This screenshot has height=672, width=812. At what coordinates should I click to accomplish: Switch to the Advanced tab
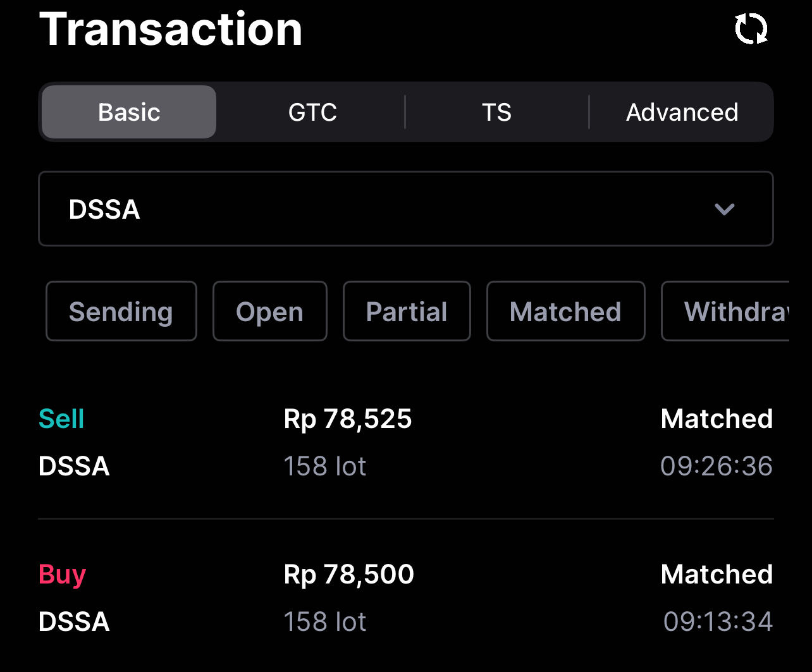coord(682,112)
